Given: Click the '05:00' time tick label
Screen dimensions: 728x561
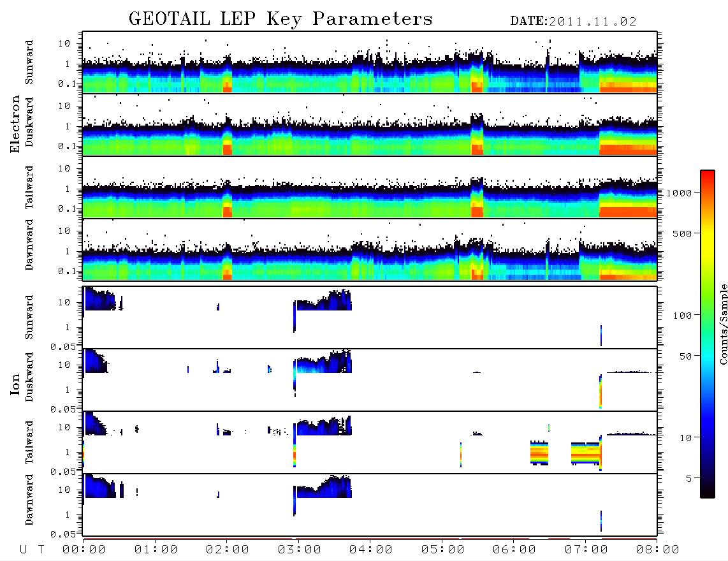Looking at the screenshot, I should coord(443,550).
